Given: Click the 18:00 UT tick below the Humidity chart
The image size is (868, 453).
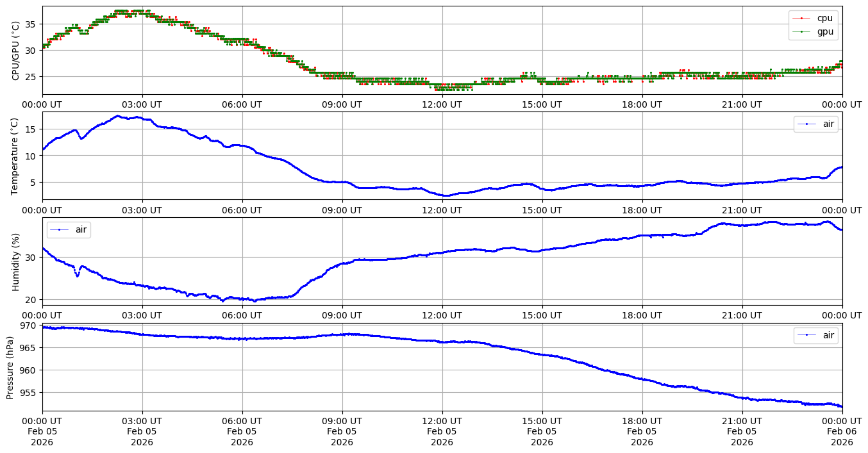Looking at the screenshot, I should tap(642, 315).
